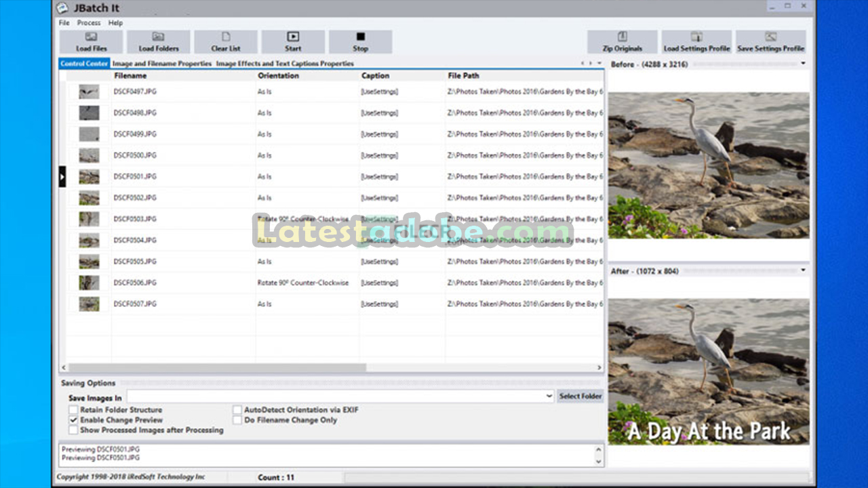Screen dimensions: 868x488
Task: Click filename DSCF0507.JPG
Action: tap(134, 304)
